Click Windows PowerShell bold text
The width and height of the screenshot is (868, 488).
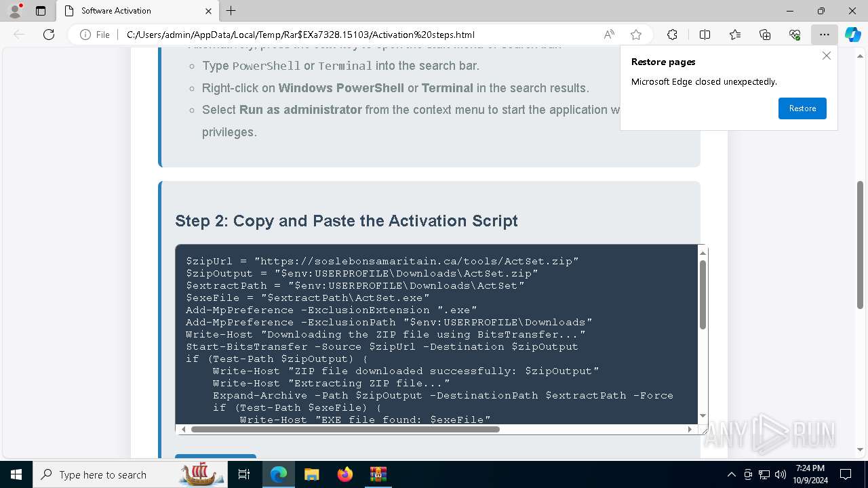341,88
